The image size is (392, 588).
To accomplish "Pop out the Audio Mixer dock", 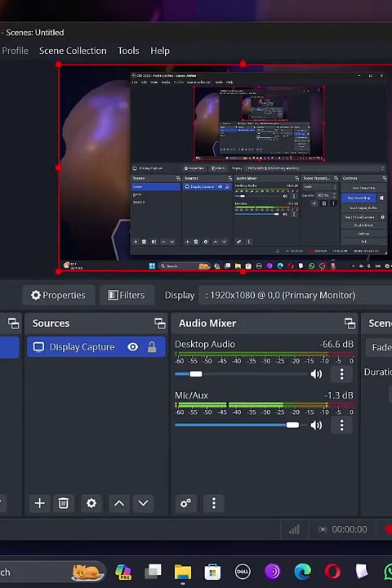I will tap(350, 323).
